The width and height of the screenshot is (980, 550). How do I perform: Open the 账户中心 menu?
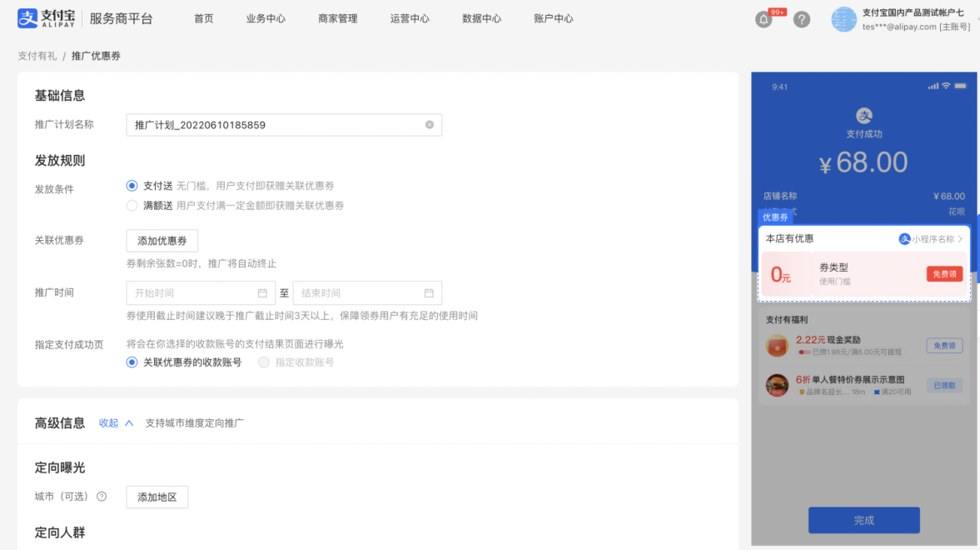pos(553,19)
